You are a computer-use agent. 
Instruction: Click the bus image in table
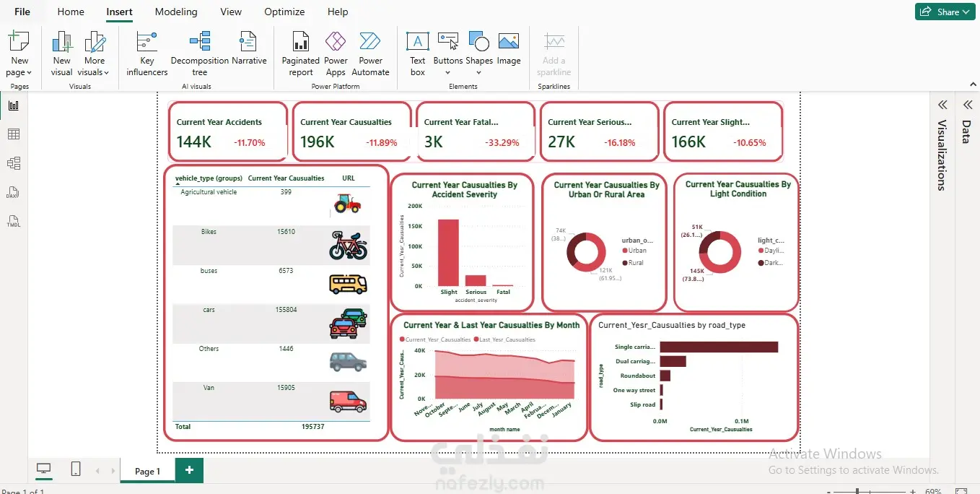[x=348, y=284]
